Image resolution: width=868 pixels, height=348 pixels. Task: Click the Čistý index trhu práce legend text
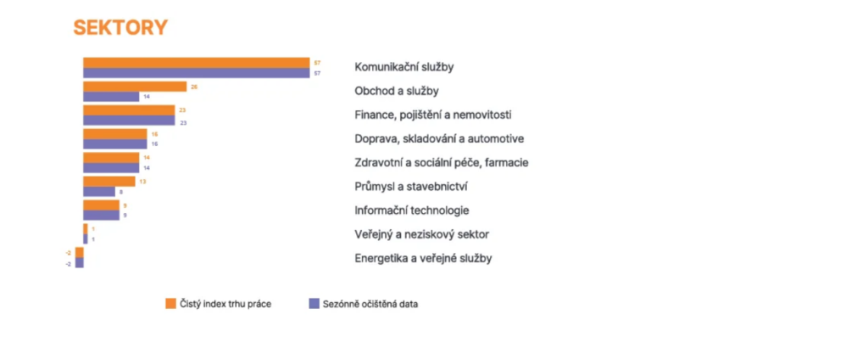tap(225, 304)
